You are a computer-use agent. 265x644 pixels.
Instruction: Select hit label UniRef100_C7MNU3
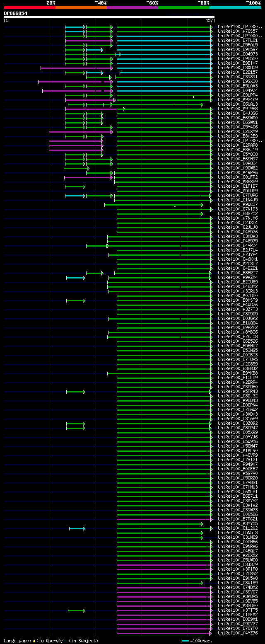click(x=238, y=487)
